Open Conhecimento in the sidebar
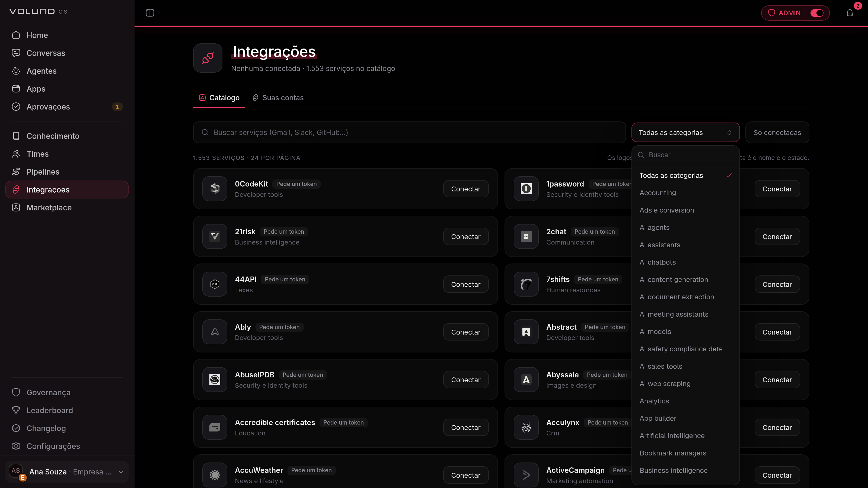Viewport: 868px width, 488px height. (x=67, y=136)
